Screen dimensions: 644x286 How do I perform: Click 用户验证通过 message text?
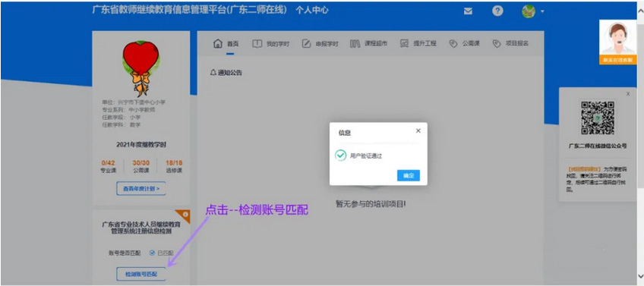tap(366, 156)
